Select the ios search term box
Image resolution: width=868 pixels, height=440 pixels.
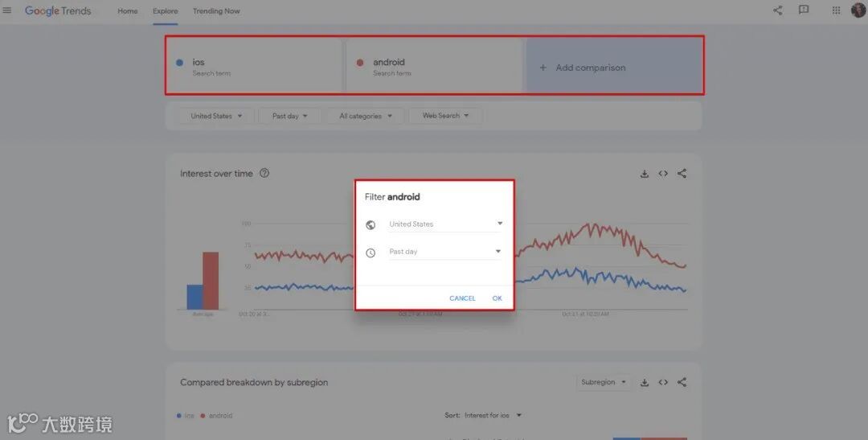click(x=255, y=67)
